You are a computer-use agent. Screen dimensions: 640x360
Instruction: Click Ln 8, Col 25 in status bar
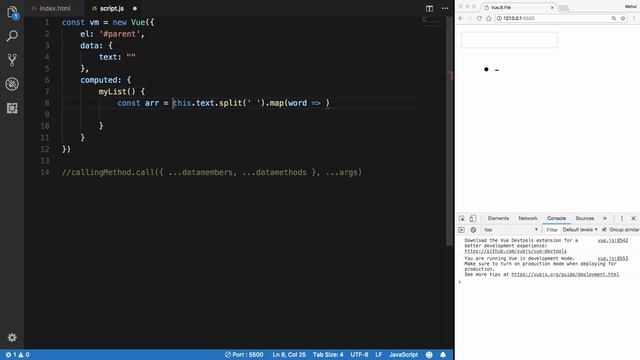point(289,355)
